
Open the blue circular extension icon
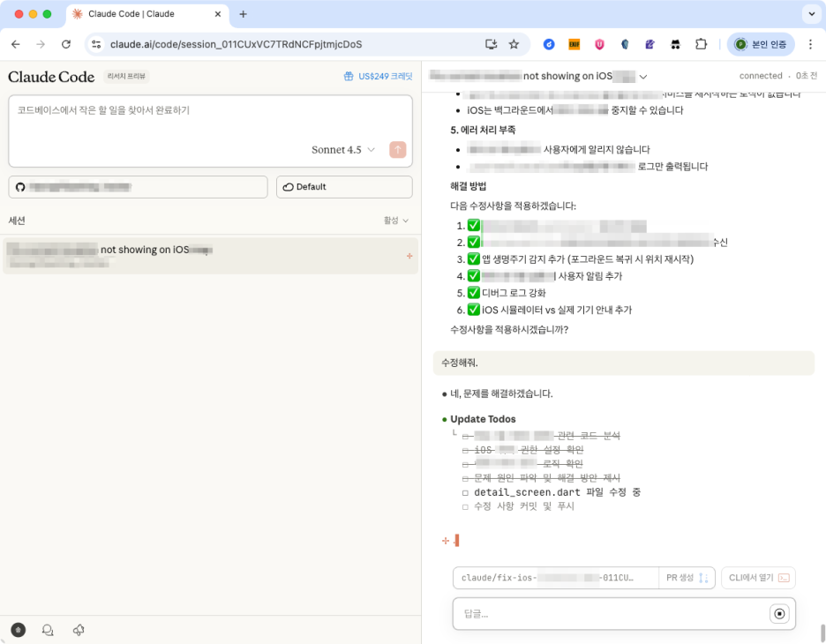[x=549, y=44]
